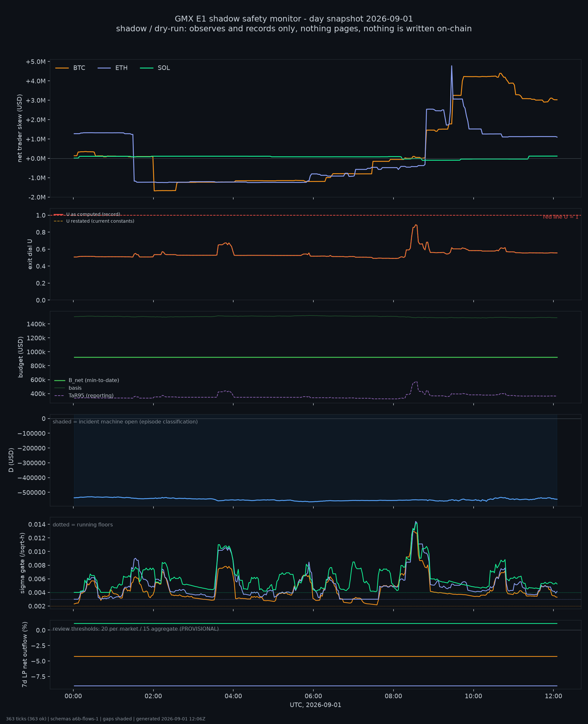The height and width of the screenshot is (724, 588).
Task: Click the 'red line U = 1' annotation
Action: [561, 217]
